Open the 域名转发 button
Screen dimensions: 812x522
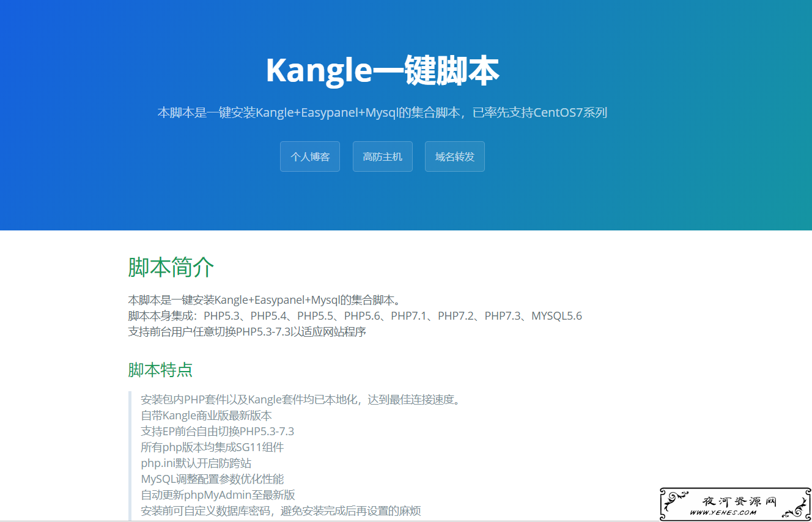pyautogui.click(x=455, y=156)
